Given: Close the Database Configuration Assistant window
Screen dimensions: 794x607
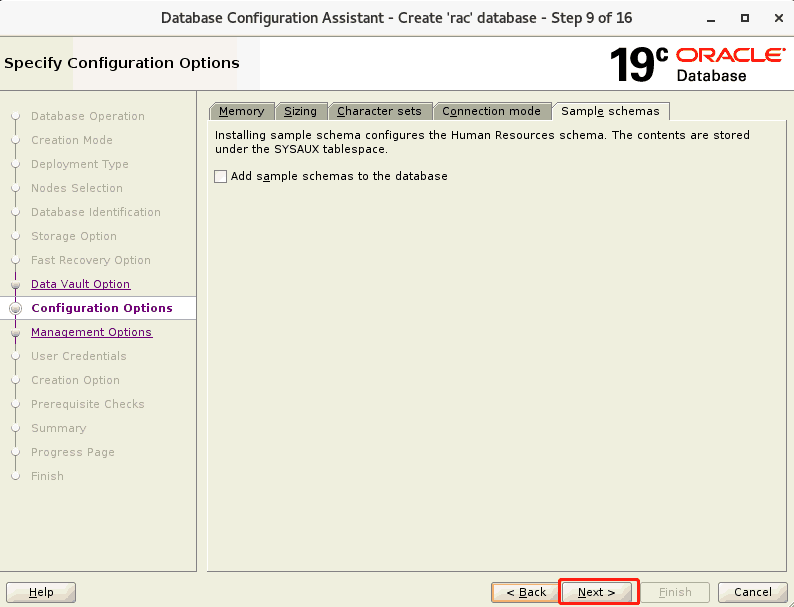Looking at the screenshot, I should [779, 18].
